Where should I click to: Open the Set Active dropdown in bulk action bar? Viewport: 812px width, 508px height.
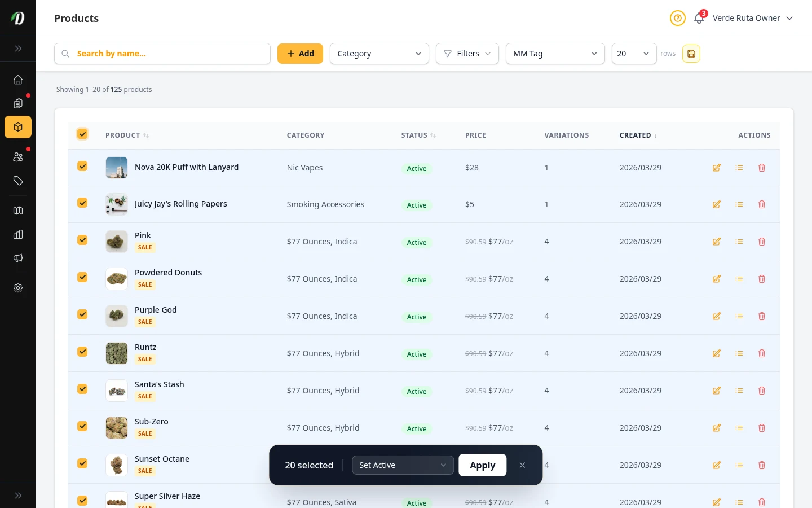(403, 465)
